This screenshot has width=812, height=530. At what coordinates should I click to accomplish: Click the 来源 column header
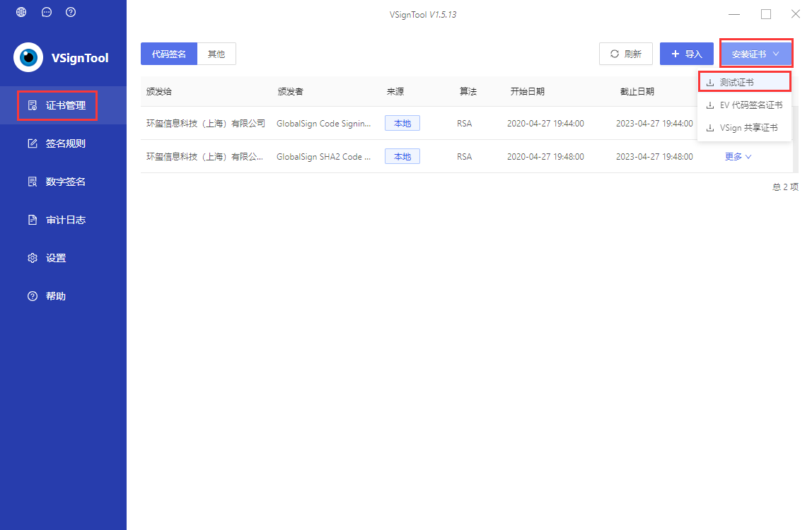pos(395,92)
